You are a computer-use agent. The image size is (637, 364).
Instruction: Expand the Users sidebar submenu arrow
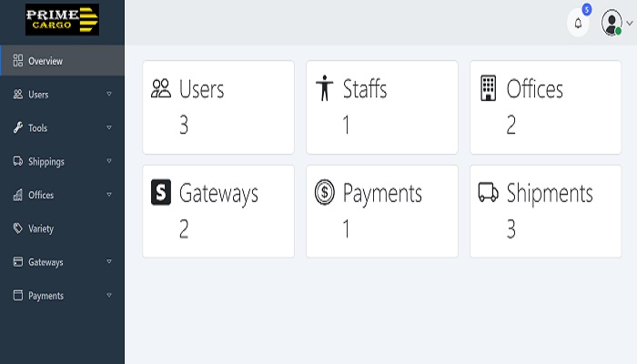(x=109, y=94)
